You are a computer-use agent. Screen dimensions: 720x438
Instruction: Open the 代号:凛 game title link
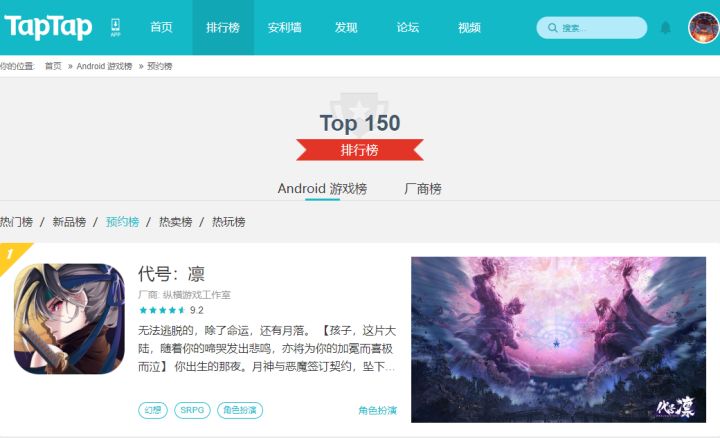(x=171, y=274)
